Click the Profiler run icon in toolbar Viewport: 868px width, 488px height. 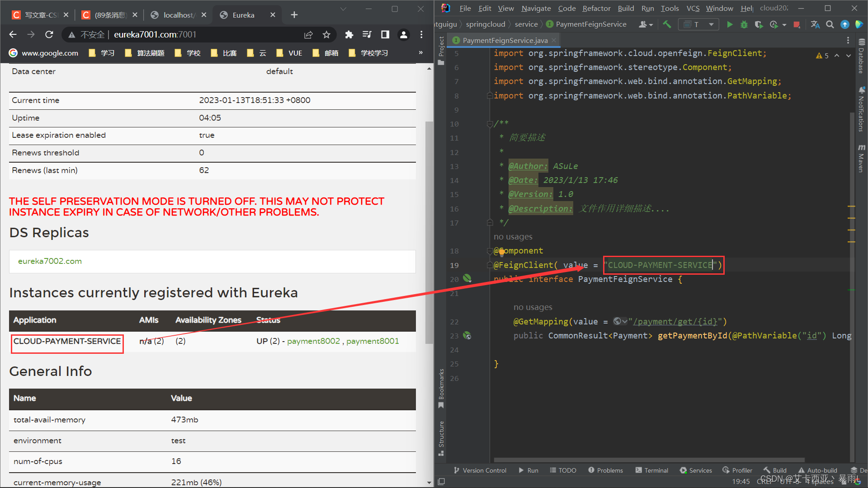click(x=774, y=24)
